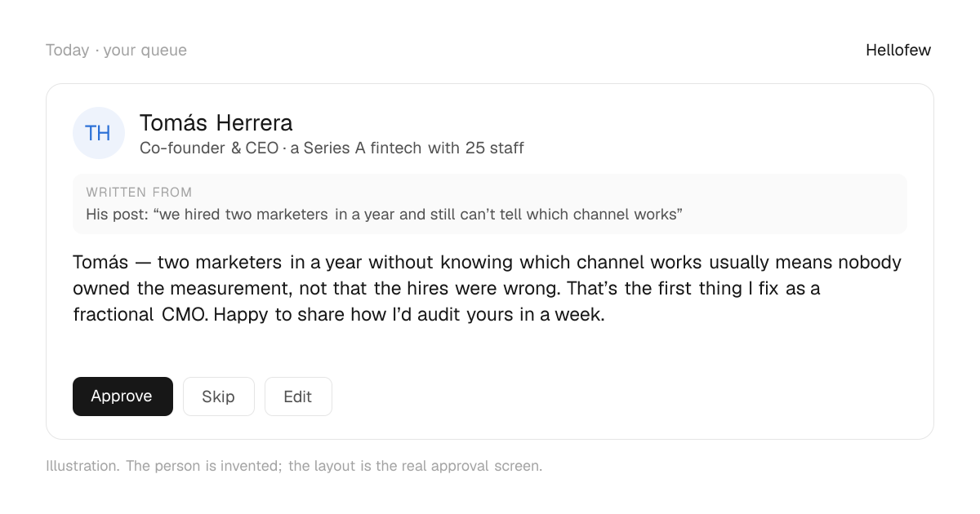Screen dimensions: 980x514
Task: Click the 'WRITTEN FROM' label
Action: 139,193
